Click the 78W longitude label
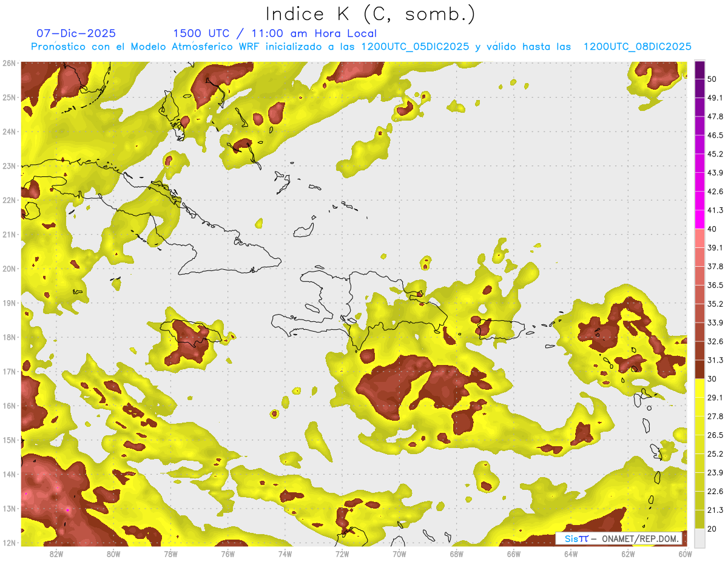 (170, 554)
